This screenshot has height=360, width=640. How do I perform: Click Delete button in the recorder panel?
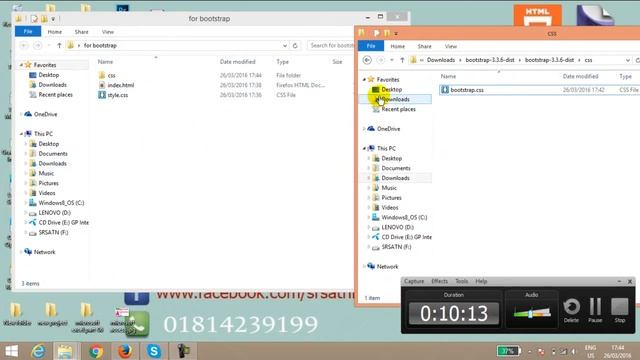571,310
